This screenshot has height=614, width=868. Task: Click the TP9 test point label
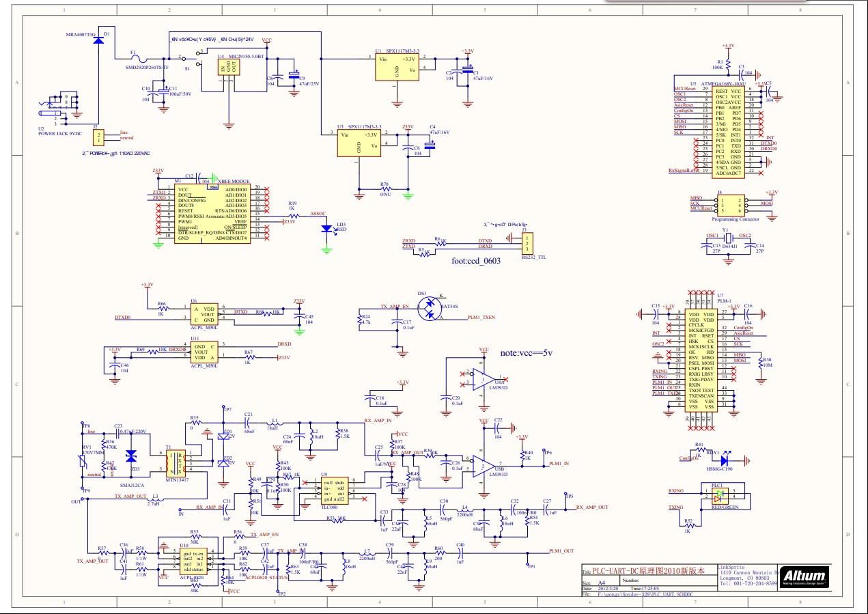tap(86, 490)
